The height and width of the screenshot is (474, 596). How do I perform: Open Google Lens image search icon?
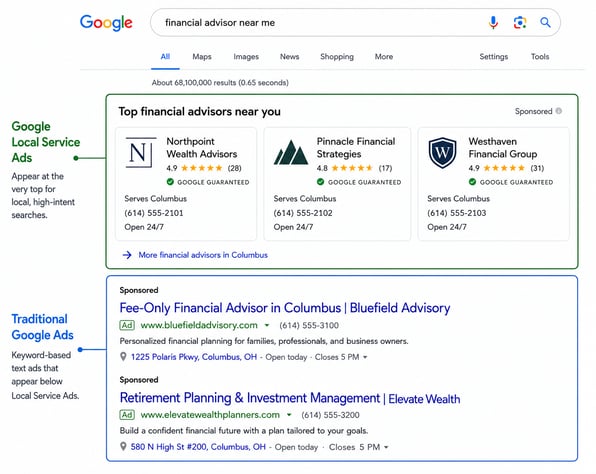pos(520,22)
